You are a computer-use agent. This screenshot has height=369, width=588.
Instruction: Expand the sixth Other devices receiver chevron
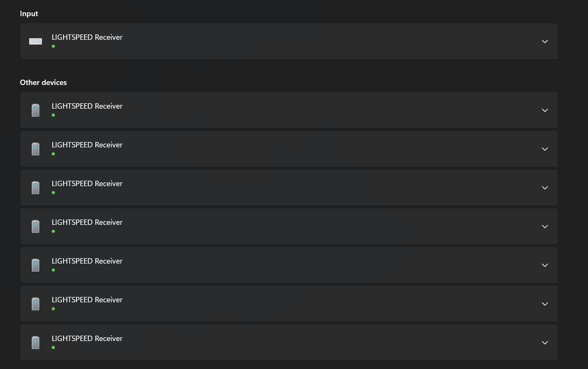click(545, 304)
